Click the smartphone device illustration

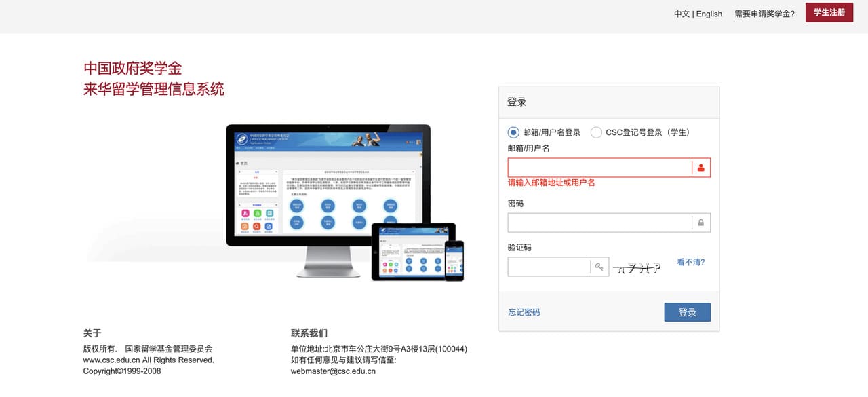pyautogui.click(x=454, y=260)
